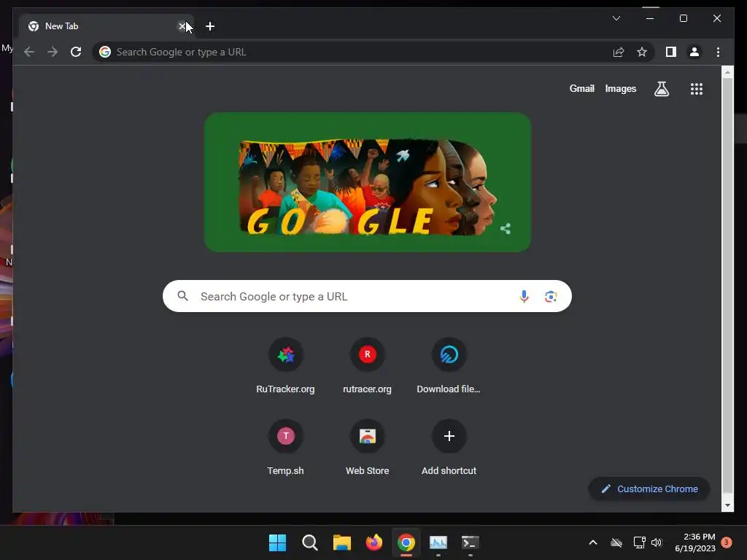This screenshot has width=747, height=560.
Task: Click Customize Chrome button
Action: pos(649,489)
